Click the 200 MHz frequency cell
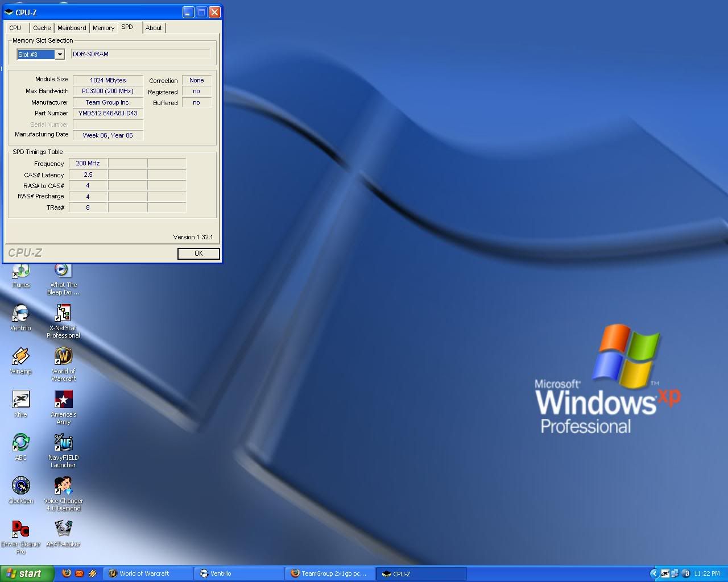The image size is (728, 582). (88, 163)
